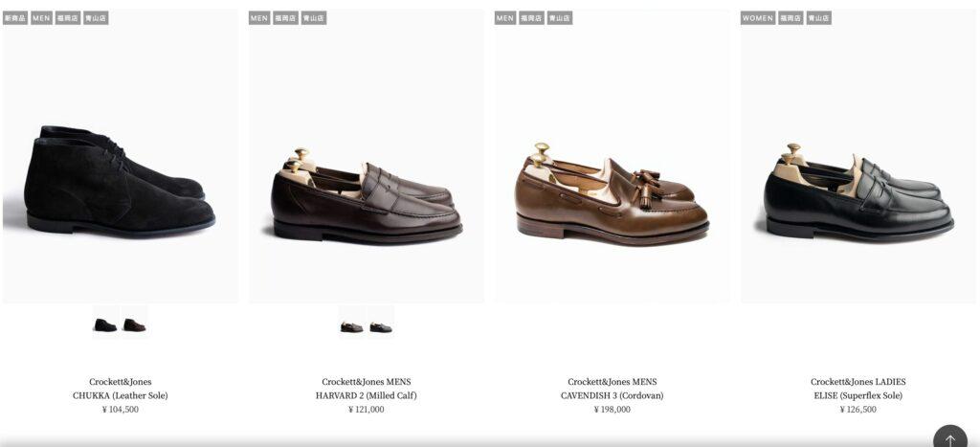Open the ELISE (Superflex Sole) product link
Viewport: 980px width, 447px height.
pyautogui.click(x=858, y=395)
